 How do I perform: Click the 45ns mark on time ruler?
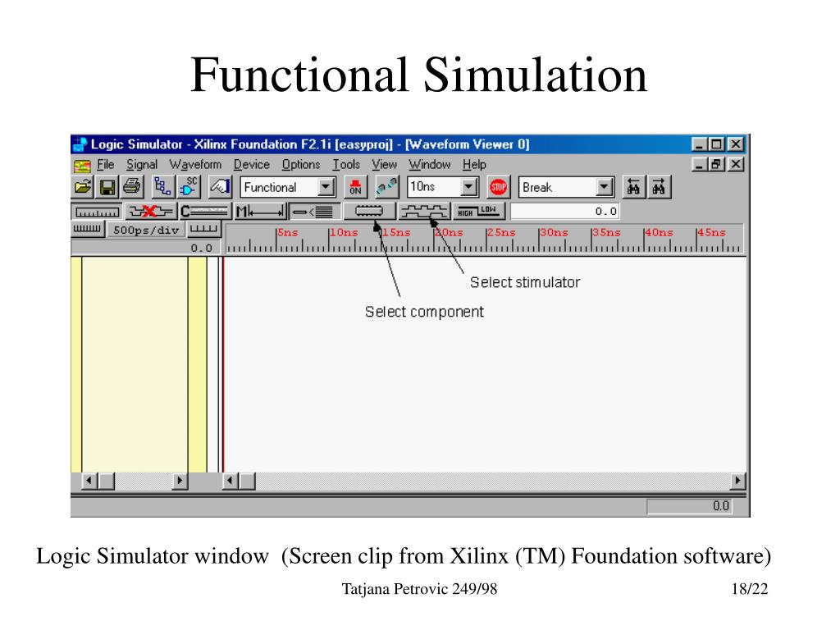pos(711,232)
